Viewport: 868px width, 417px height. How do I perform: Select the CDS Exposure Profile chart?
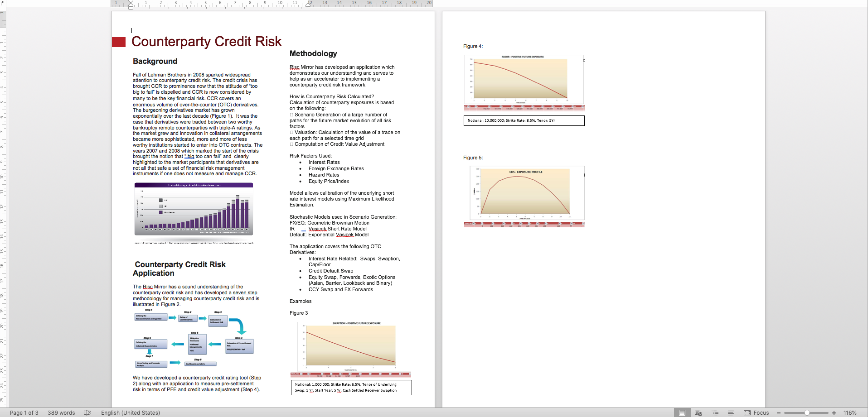point(524,196)
